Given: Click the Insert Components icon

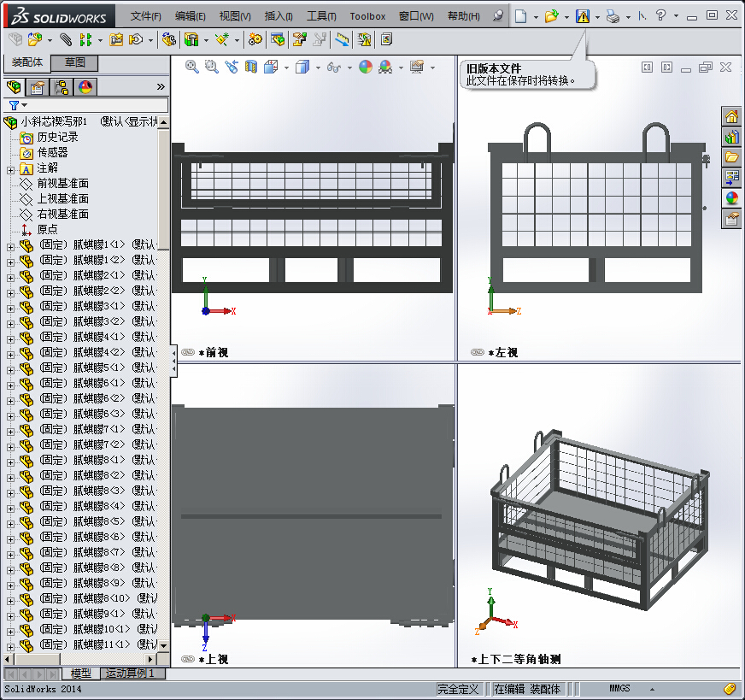Looking at the screenshot, I should [x=35, y=39].
